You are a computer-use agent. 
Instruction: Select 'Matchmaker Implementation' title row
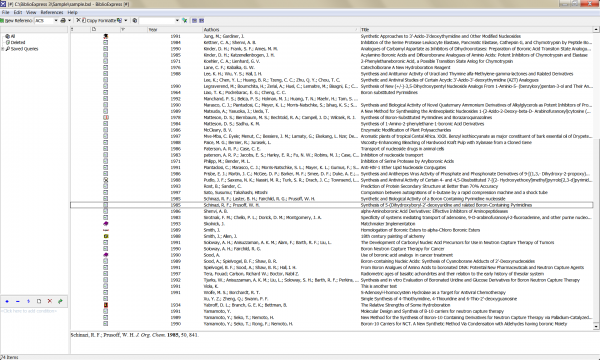tap(331, 224)
